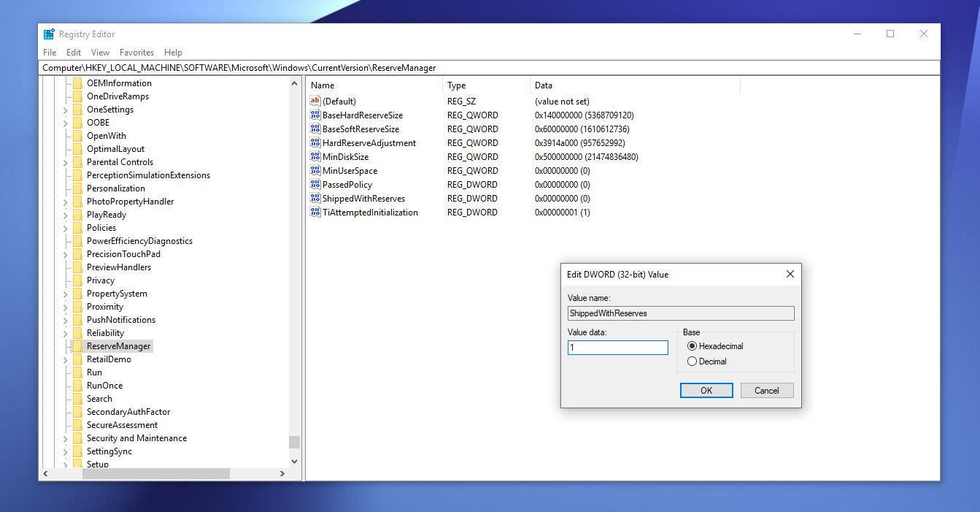Click the registry path address bar
980x512 pixels.
[490, 68]
